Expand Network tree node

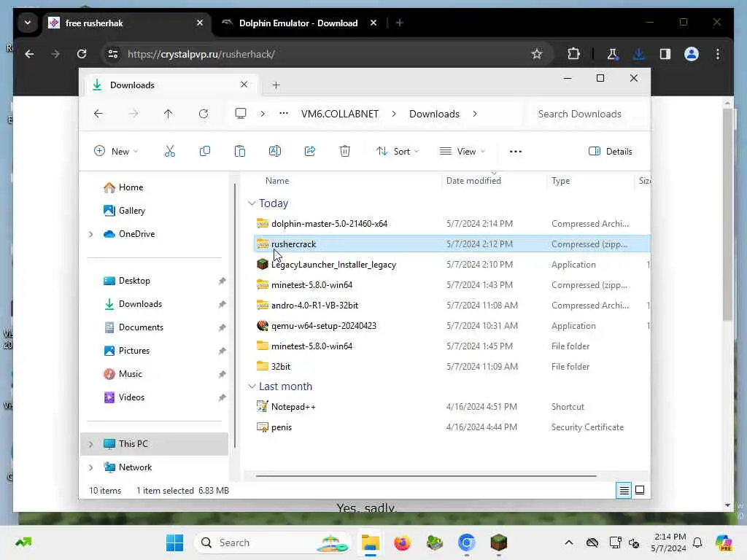point(90,467)
